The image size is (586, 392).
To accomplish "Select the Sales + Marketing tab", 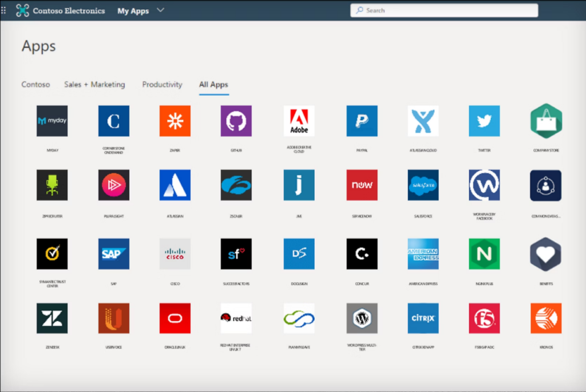I will coord(94,85).
